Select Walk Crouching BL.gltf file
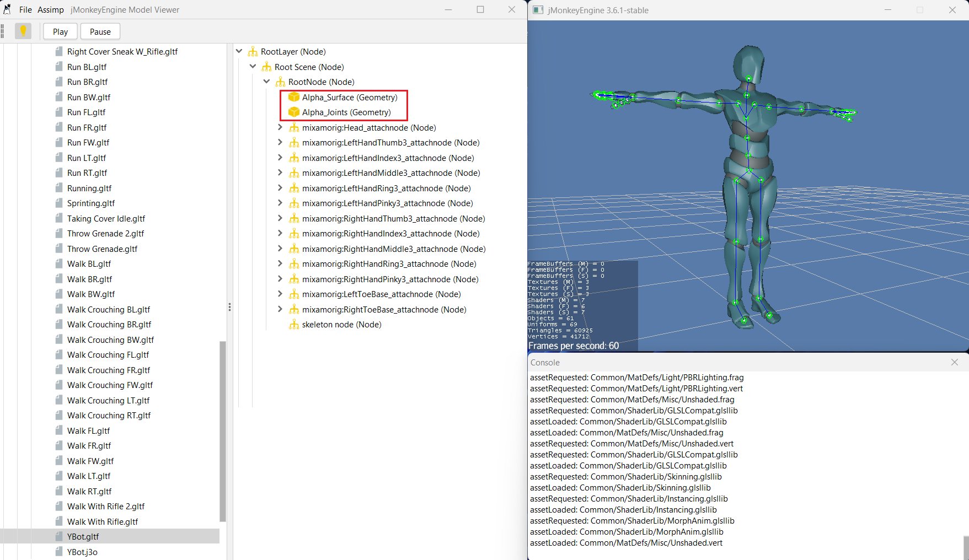969x560 pixels. tap(109, 309)
